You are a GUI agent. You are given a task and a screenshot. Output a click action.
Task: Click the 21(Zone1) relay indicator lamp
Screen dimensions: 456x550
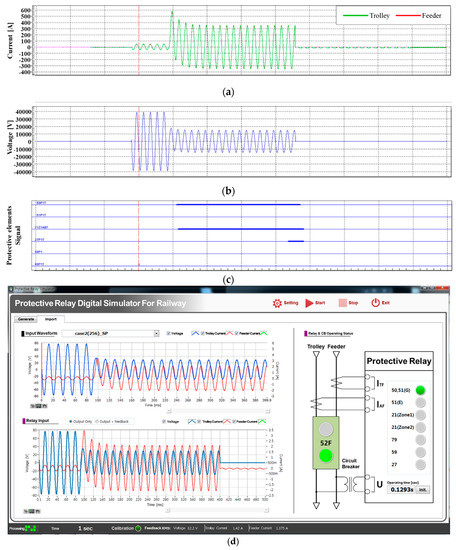click(x=420, y=415)
